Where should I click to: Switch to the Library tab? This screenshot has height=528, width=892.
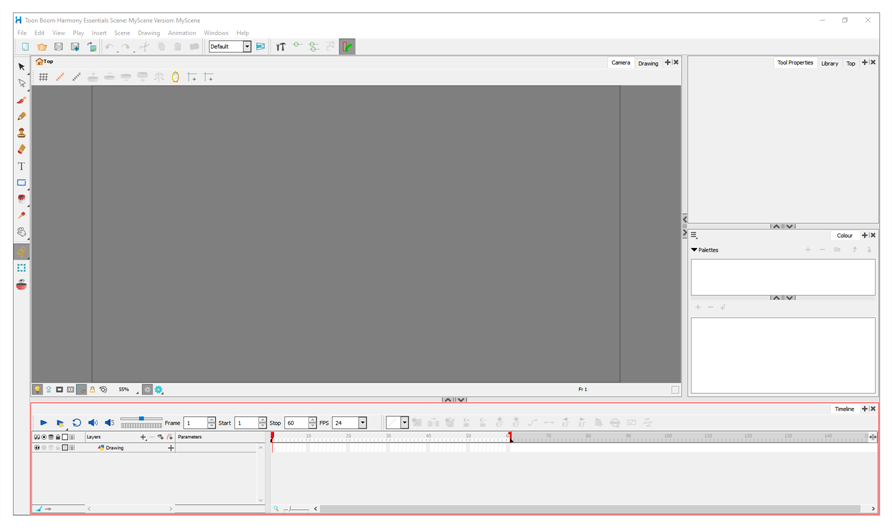829,63
